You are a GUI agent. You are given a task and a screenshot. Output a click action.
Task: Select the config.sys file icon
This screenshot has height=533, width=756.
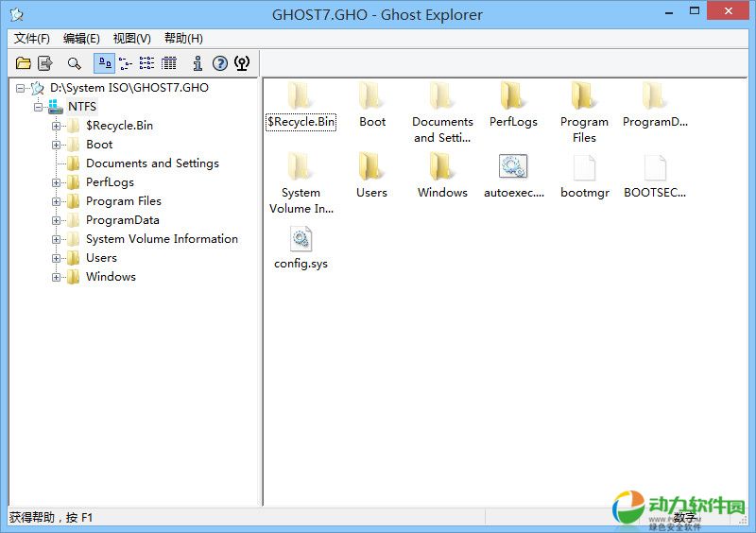(x=301, y=238)
